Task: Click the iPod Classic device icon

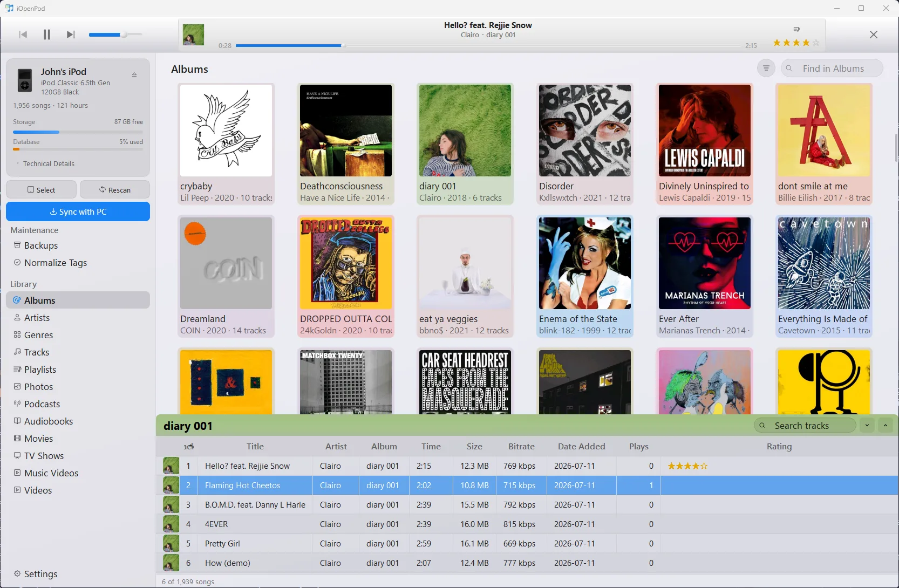Action: (x=25, y=80)
